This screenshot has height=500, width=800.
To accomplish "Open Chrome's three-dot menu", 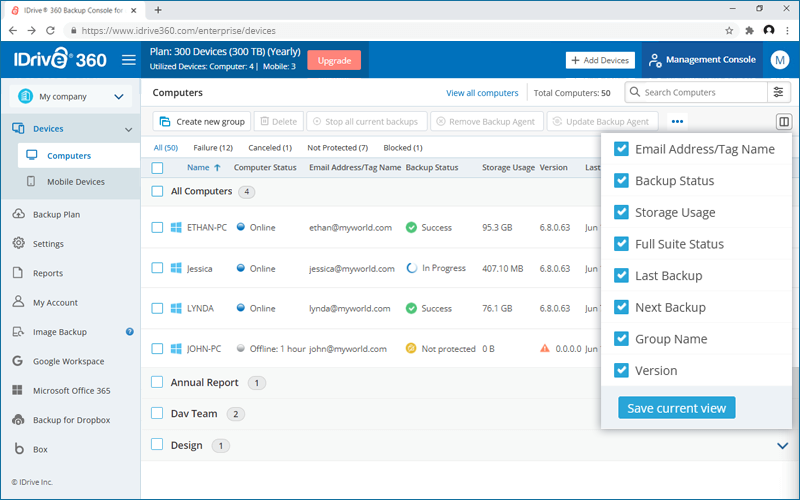I will pyautogui.click(x=788, y=31).
